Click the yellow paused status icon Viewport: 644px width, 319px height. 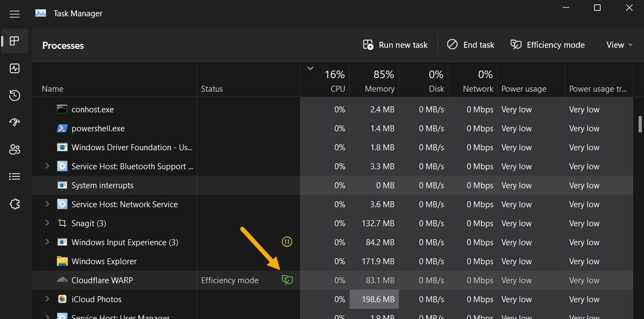pyautogui.click(x=287, y=242)
